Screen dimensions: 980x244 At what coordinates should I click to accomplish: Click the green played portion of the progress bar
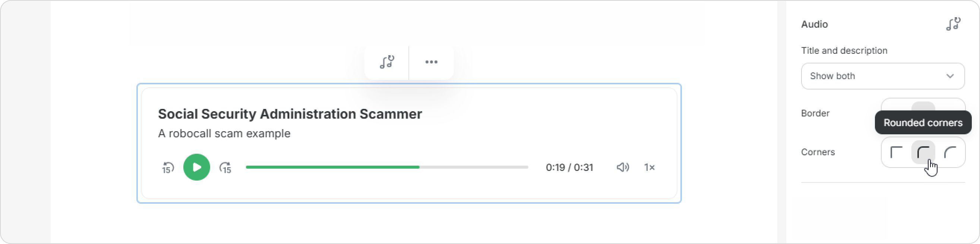tap(332, 167)
